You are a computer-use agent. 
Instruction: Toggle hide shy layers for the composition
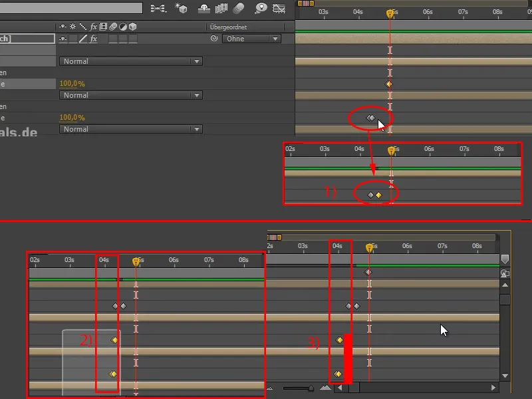tap(203, 10)
